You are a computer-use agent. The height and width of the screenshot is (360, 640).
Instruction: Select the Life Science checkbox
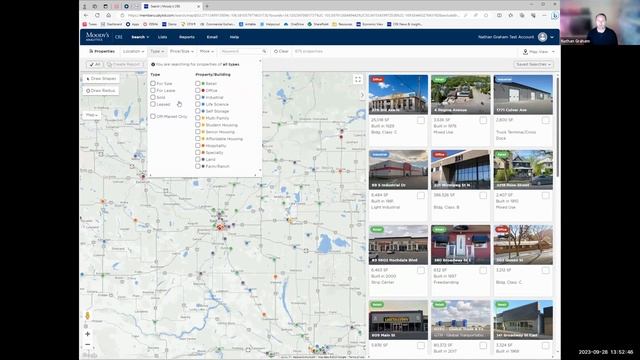tap(198, 104)
